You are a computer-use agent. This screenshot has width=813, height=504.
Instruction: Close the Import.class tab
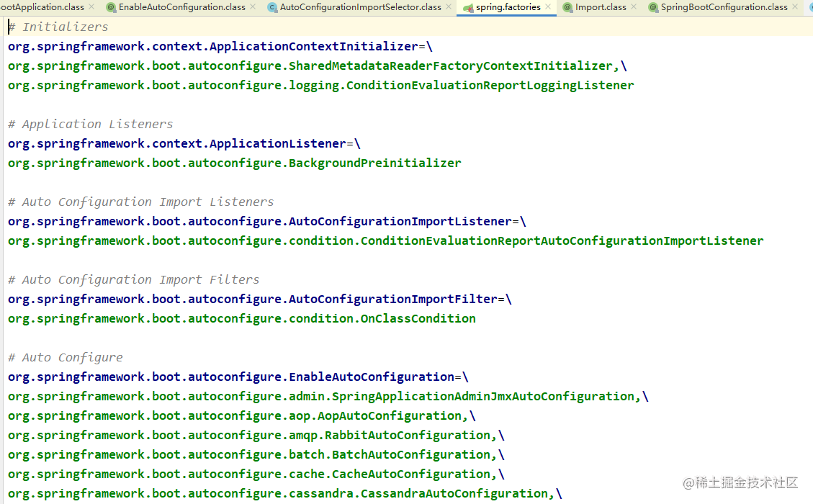[634, 6]
